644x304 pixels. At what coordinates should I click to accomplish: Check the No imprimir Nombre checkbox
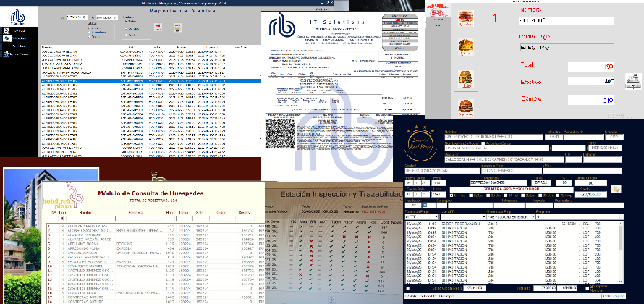[x=587, y=288]
